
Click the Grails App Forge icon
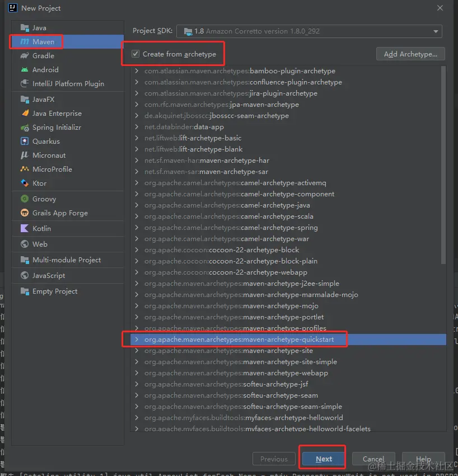[x=25, y=213]
